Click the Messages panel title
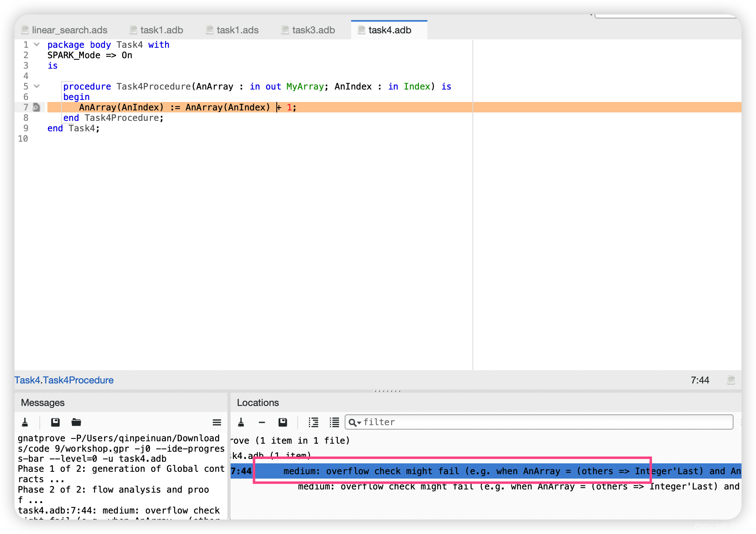This screenshot has height=534, width=756. 43,403
